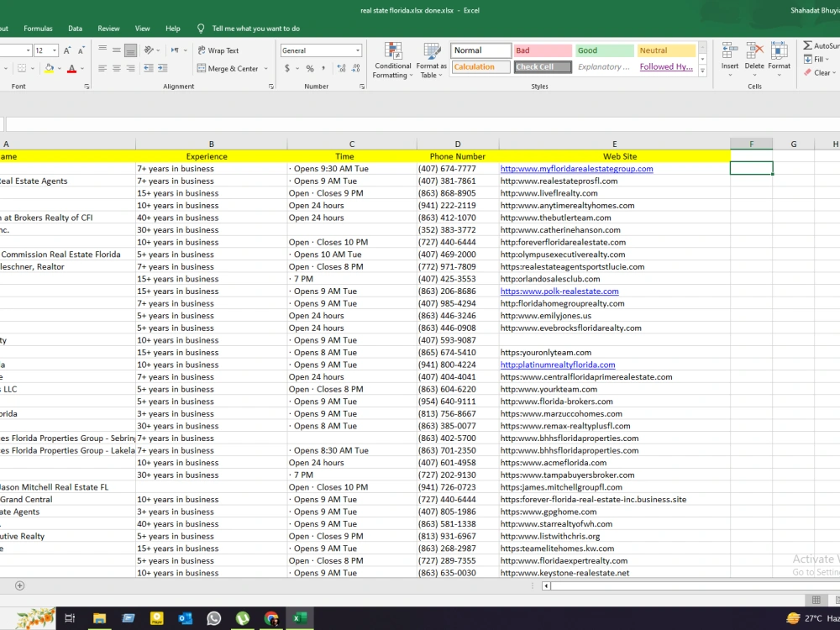The image size is (840, 630).
Task: Open the font size 12 dropdown
Action: tap(55, 50)
